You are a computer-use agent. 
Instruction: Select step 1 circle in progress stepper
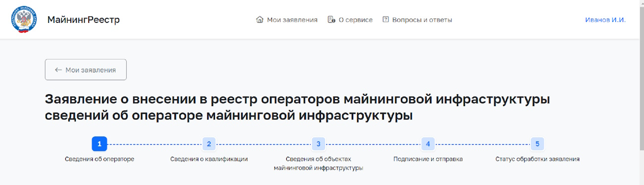100,144
